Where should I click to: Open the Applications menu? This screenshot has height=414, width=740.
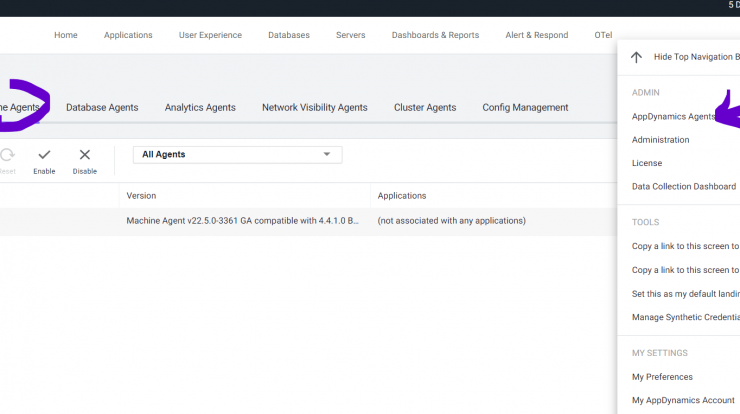point(128,35)
